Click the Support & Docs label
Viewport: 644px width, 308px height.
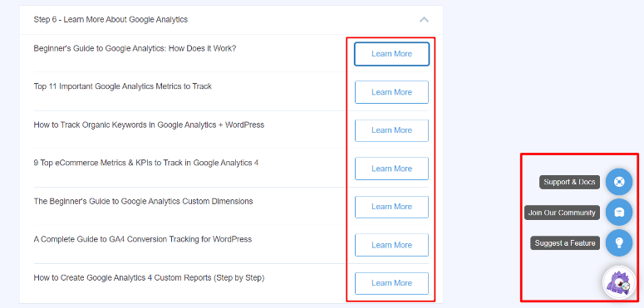point(570,182)
